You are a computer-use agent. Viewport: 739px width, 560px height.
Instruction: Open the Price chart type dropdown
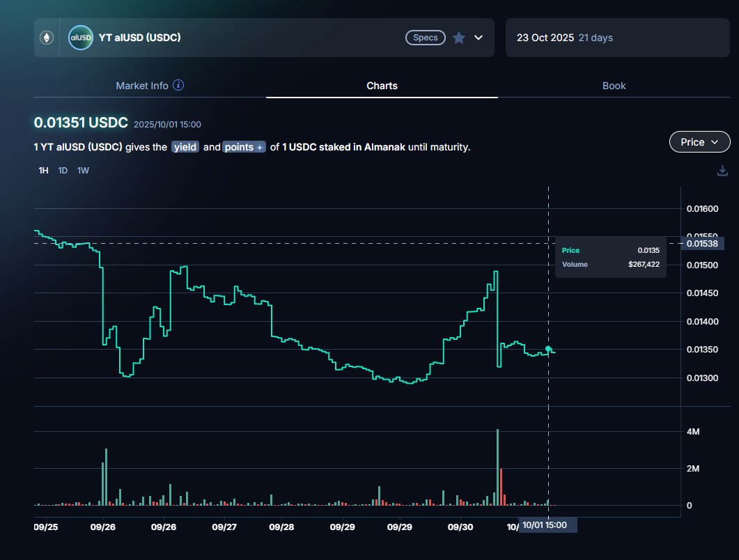coord(699,142)
